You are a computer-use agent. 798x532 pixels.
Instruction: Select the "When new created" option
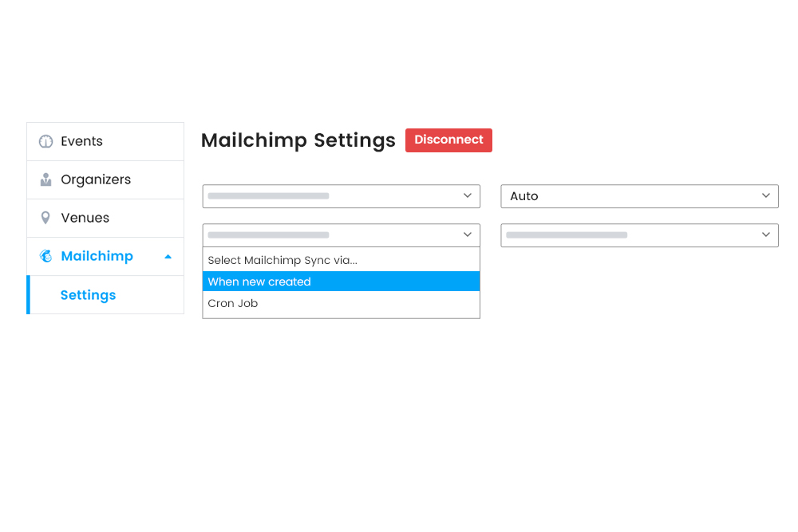tap(259, 282)
